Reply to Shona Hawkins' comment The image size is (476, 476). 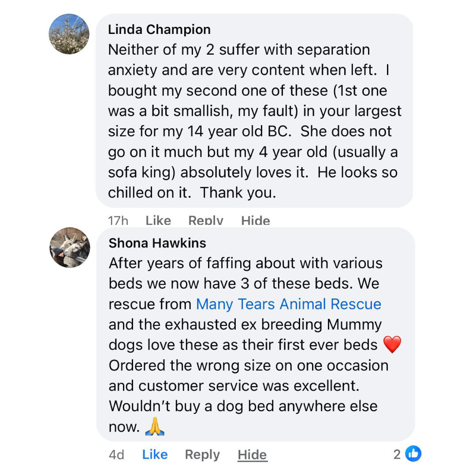click(202, 454)
